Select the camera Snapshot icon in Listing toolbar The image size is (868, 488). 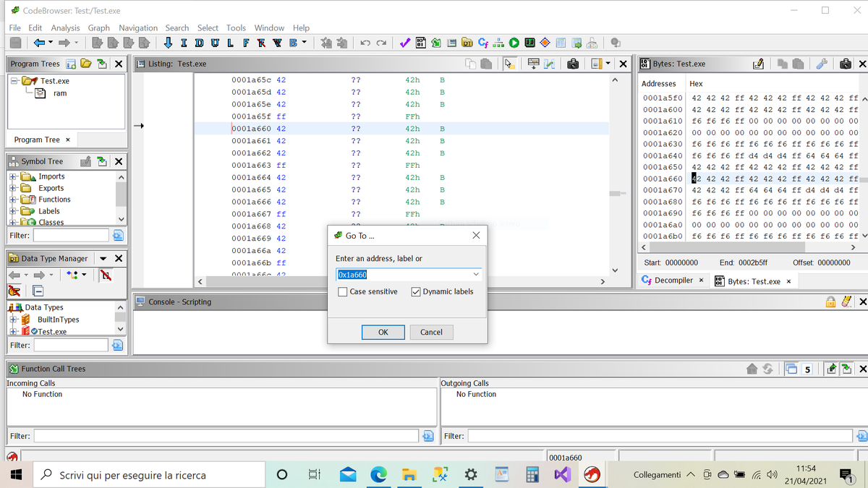click(x=572, y=64)
